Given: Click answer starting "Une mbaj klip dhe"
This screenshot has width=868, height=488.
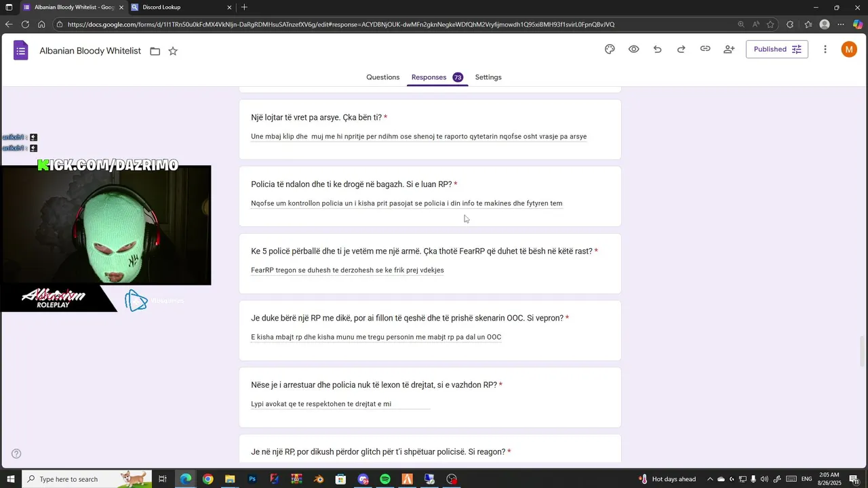Looking at the screenshot, I should 418,136.
